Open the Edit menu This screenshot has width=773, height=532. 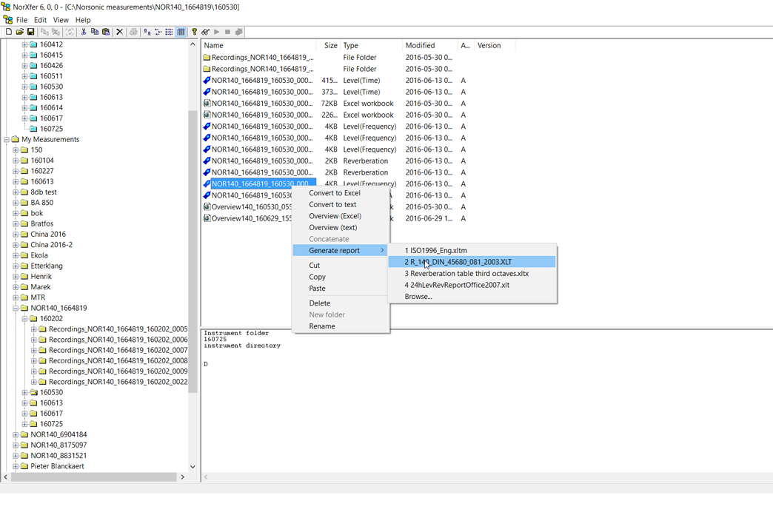pos(41,20)
